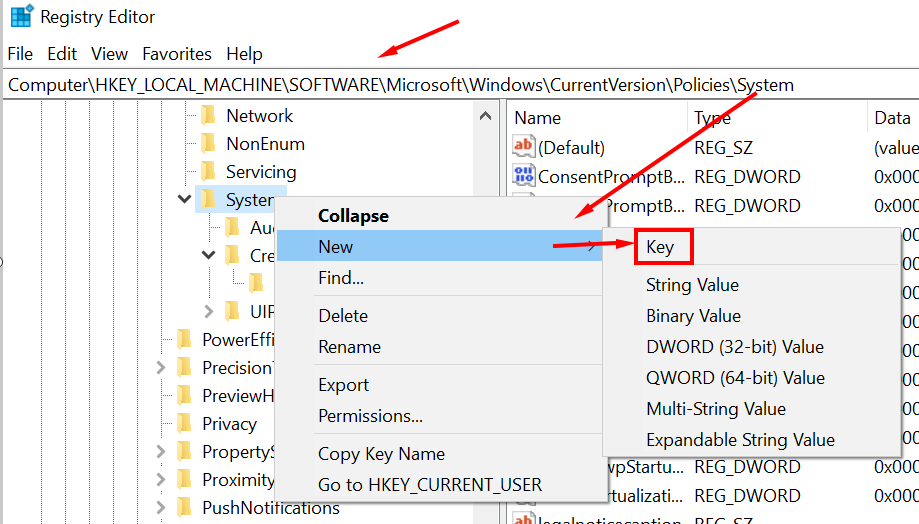The image size is (919, 524).
Task: Collapse the Cre subkey chevron
Action: pos(209,255)
